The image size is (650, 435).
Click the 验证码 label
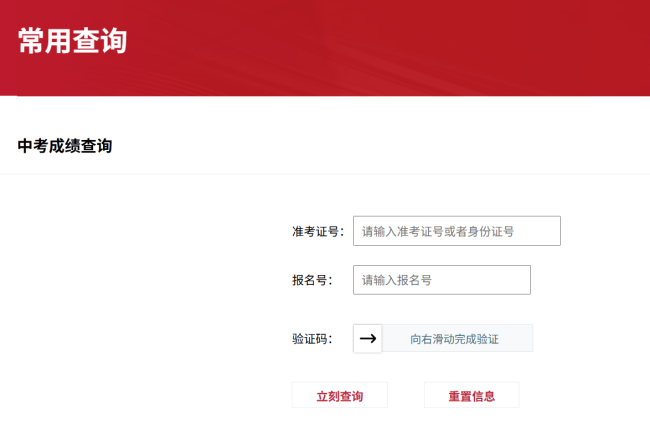click(311, 339)
